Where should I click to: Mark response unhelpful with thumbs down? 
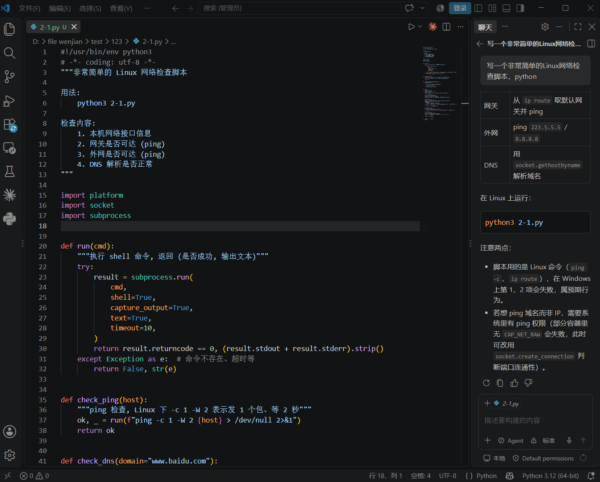(x=528, y=383)
